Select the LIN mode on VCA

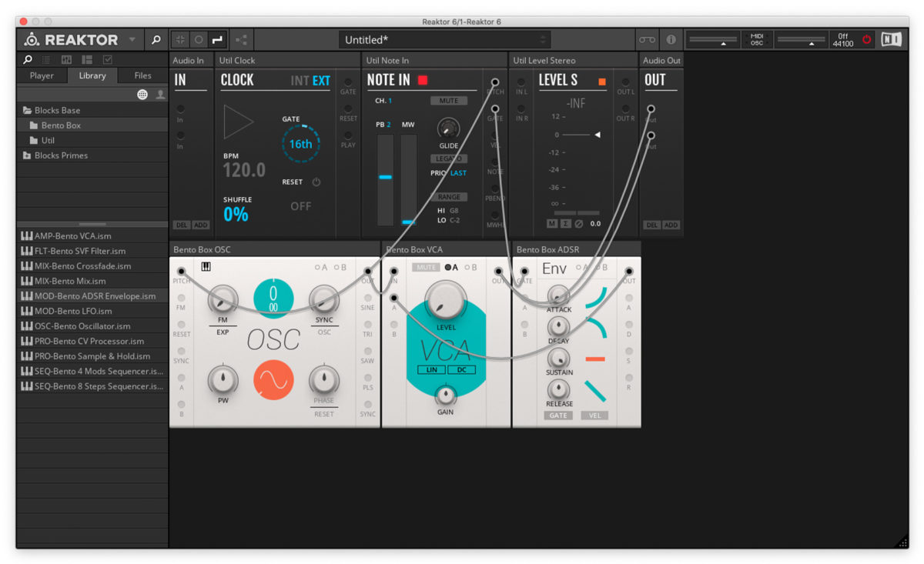click(432, 370)
